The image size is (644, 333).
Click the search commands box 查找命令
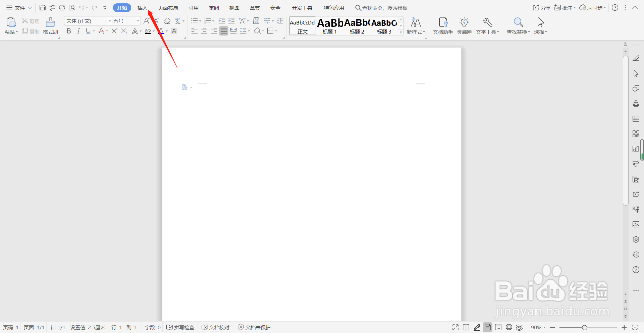382,8
